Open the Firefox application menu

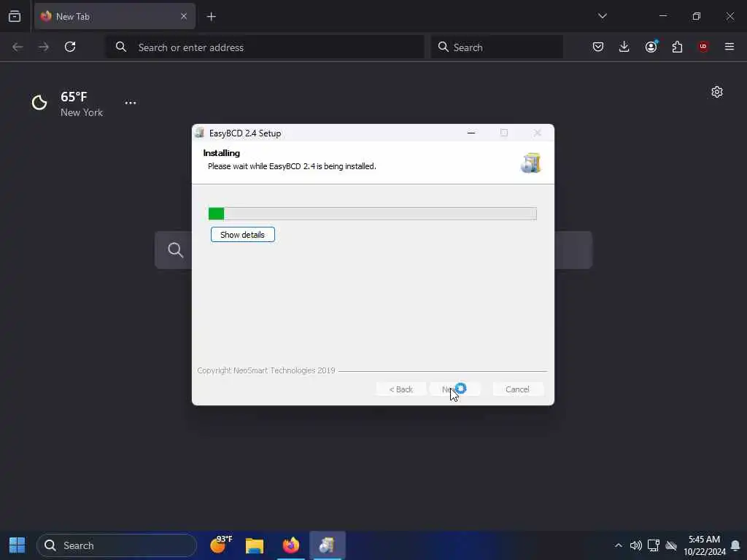tap(729, 47)
